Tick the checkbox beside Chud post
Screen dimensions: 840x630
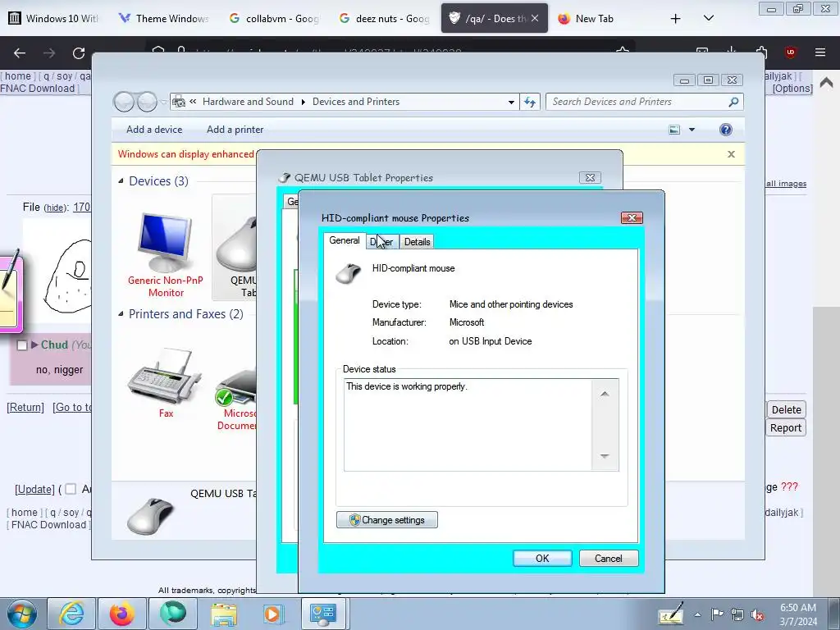pyautogui.click(x=22, y=345)
